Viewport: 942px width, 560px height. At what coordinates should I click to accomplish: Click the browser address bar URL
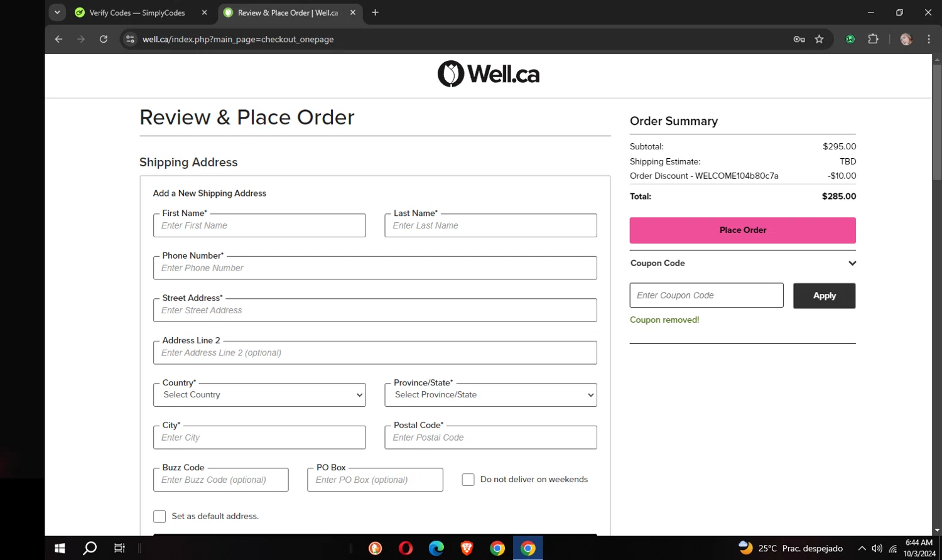238,39
